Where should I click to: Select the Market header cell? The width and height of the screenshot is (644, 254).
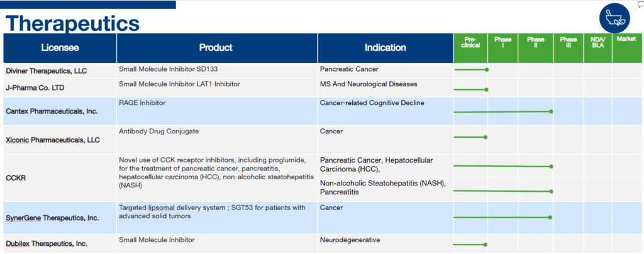click(x=627, y=48)
